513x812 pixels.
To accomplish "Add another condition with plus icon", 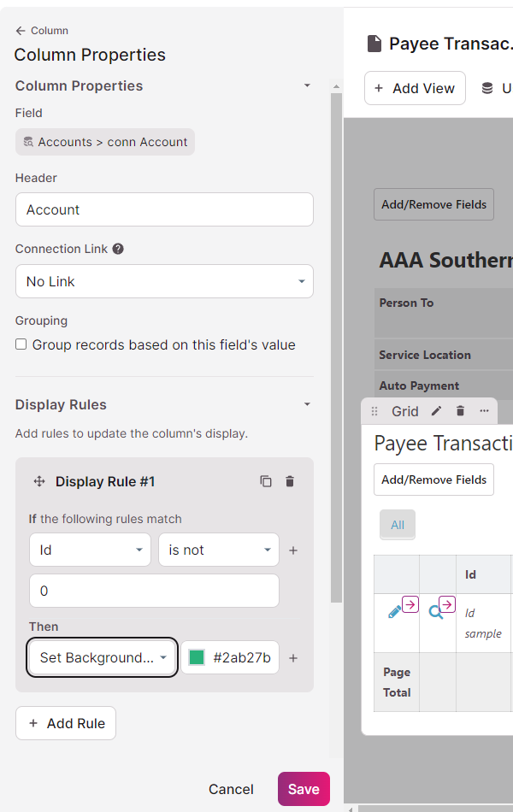I will [293, 550].
